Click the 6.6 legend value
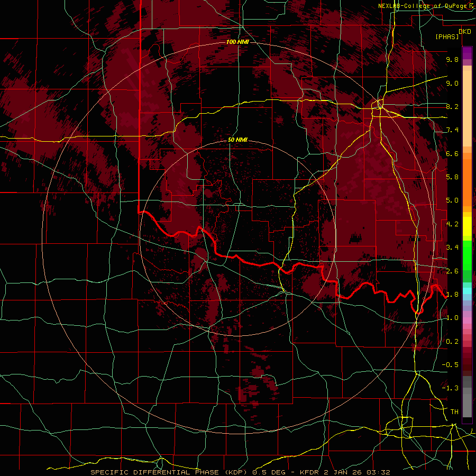 point(452,153)
